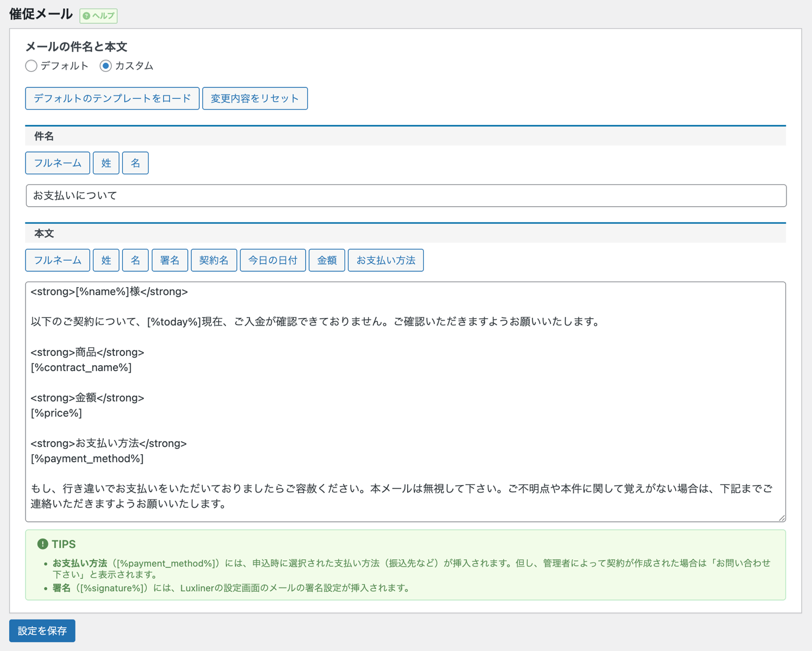
Task: Insert 今日の日付 tag into body
Action: coord(272,260)
